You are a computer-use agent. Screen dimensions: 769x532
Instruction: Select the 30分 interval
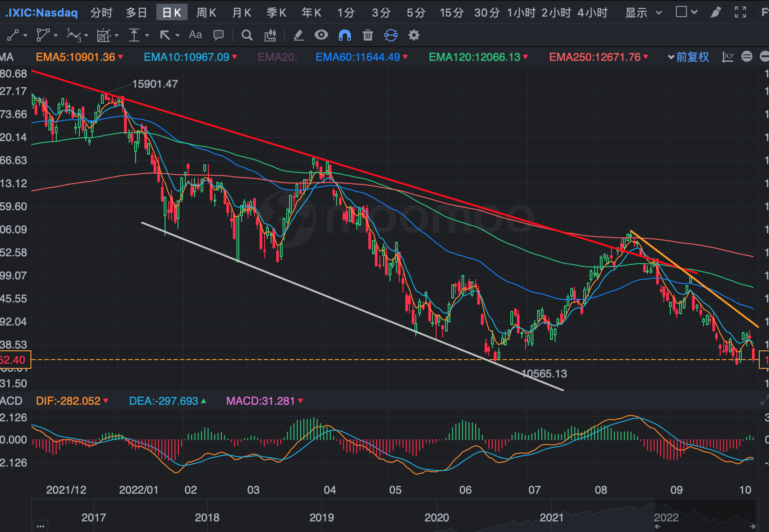[487, 12]
